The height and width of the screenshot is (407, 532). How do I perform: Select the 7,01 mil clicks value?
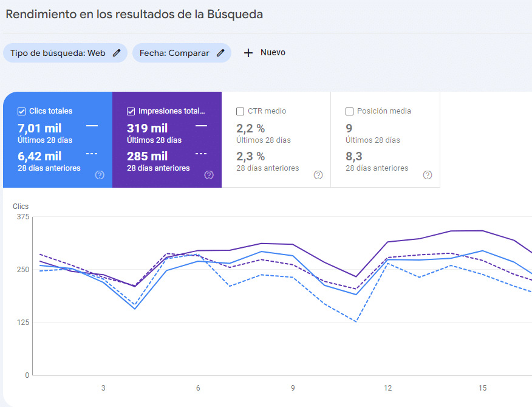tap(39, 128)
